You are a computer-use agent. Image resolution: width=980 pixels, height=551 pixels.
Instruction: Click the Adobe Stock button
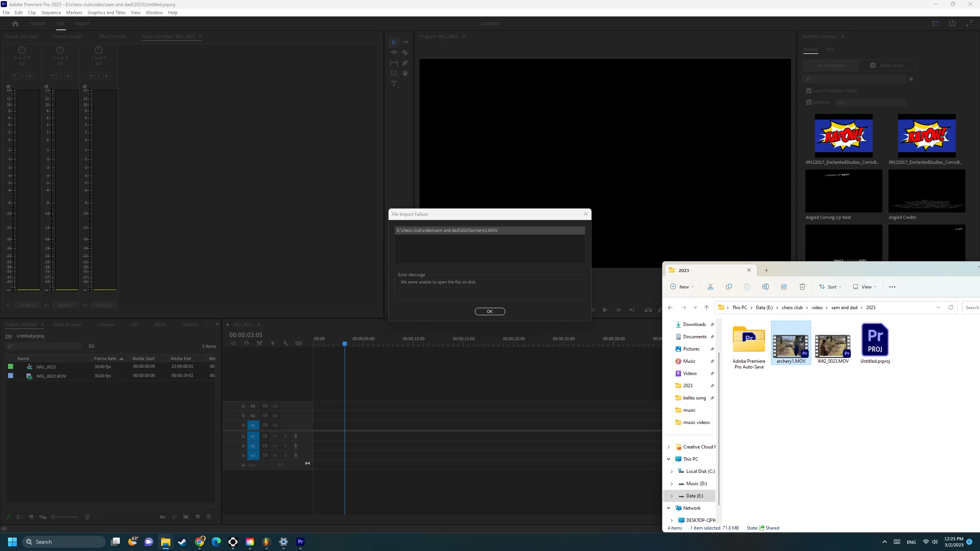(887, 65)
